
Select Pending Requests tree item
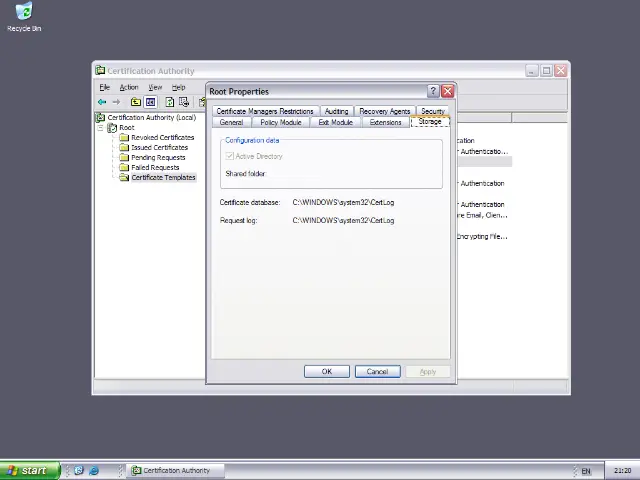(158, 158)
